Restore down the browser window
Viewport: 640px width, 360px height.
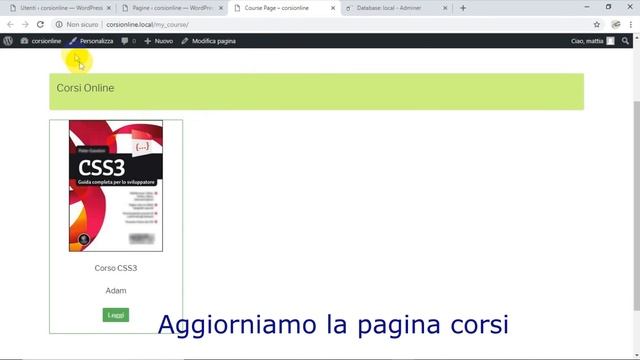(x=608, y=7)
